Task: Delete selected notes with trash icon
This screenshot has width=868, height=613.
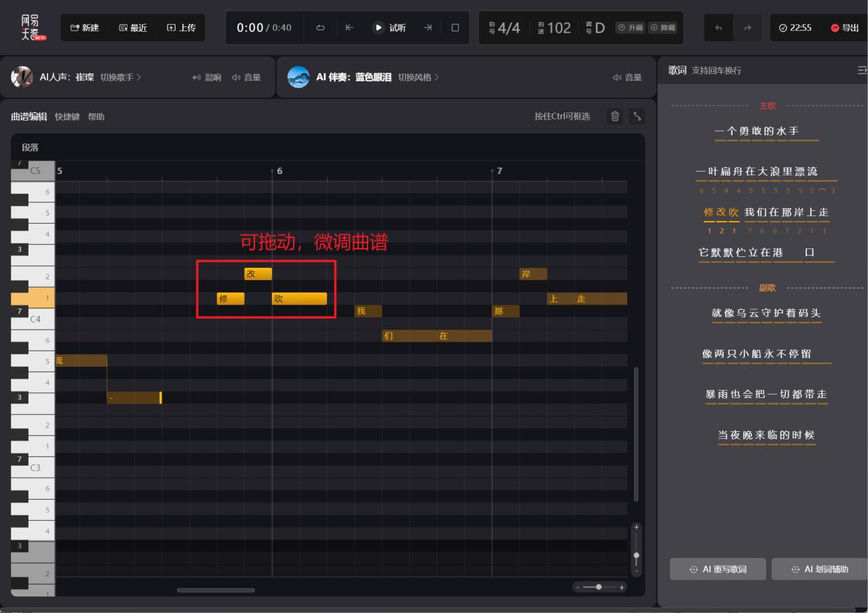Action: [x=614, y=117]
